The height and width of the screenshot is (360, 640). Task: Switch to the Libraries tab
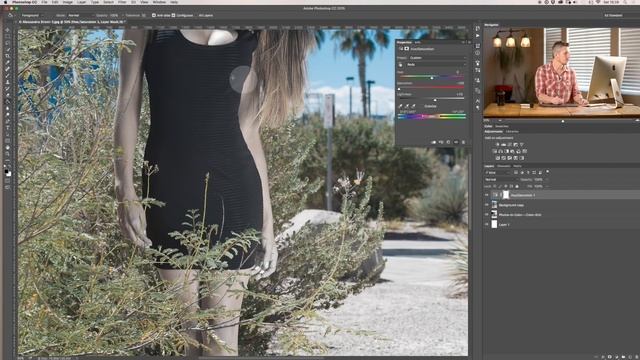[x=512, y=131]
